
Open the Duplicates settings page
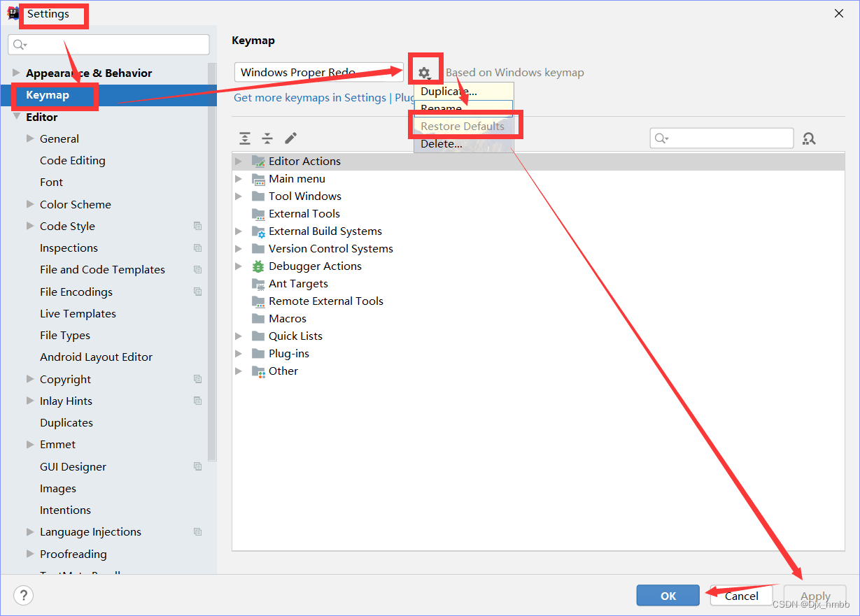coord(66,423)
